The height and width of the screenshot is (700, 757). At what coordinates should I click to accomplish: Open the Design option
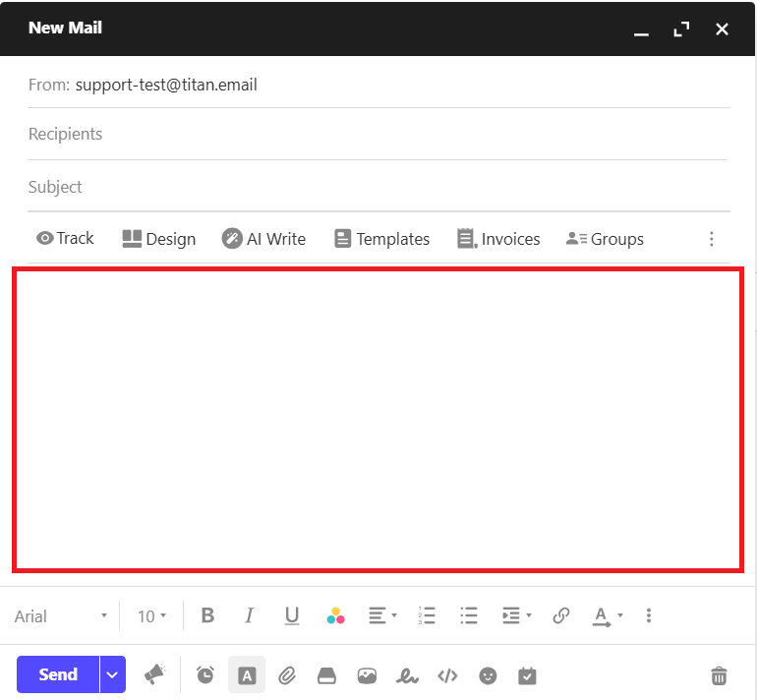pos(159,239)
